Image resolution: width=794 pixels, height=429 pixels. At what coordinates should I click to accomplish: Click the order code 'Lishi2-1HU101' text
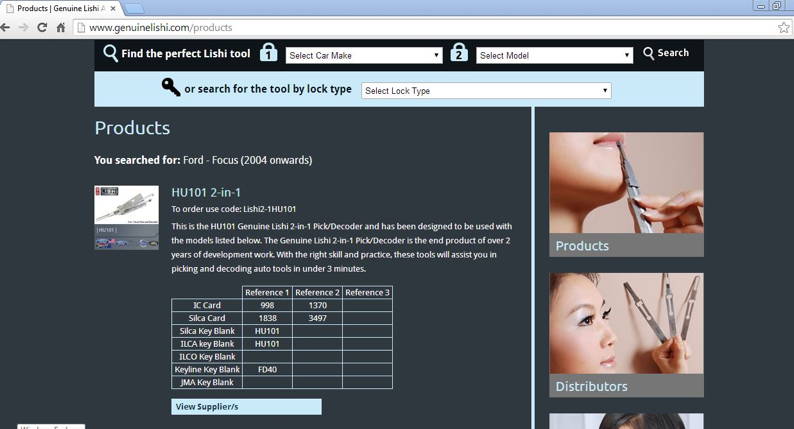click(269, 209)
